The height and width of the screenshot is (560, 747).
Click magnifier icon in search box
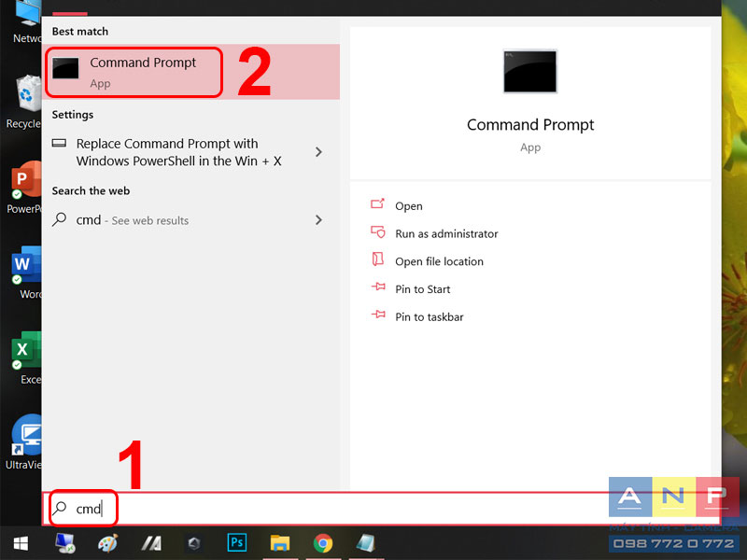tap(59, 509)
